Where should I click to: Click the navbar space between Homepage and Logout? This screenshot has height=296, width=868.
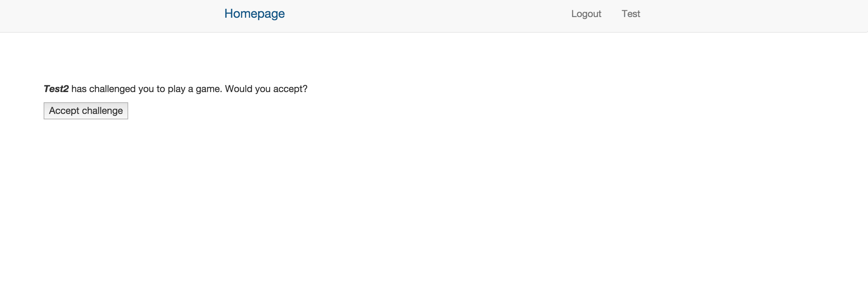tap(426, 16)
